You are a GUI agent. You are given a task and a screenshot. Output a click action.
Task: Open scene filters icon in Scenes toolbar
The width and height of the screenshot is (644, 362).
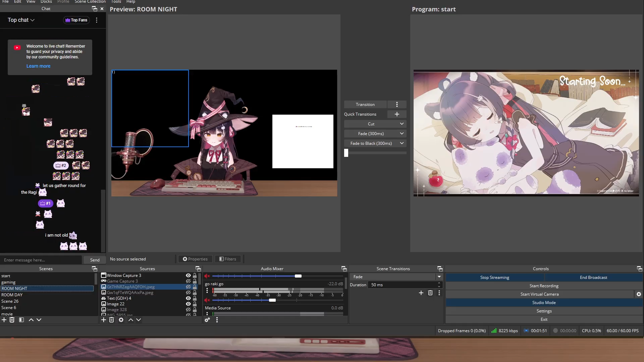point(21,320)
